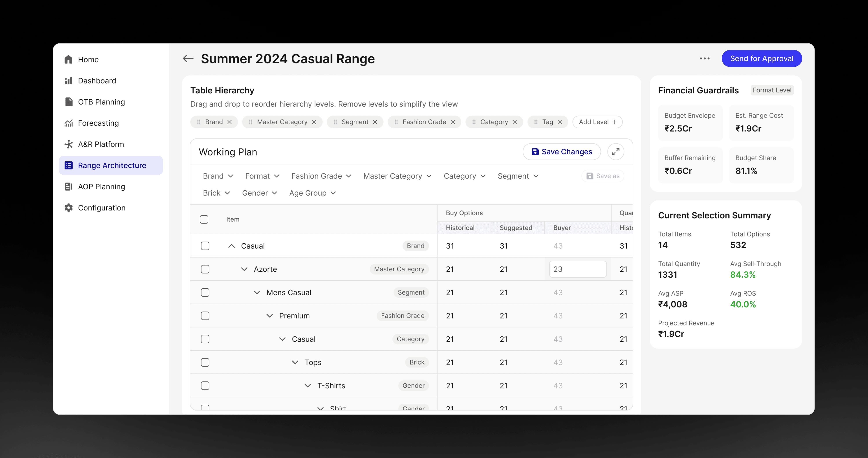The image size is (868, 458).
Task: Click the Send for Approval button
Action: (762, 59)
